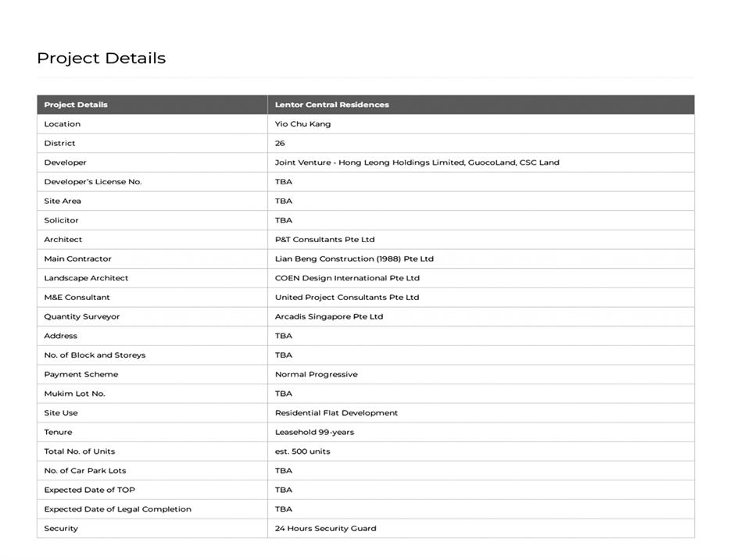Select Residential Flat Development text
Image resolution: width=737 pixels, height=560 pixels.
tap(336, 413)
